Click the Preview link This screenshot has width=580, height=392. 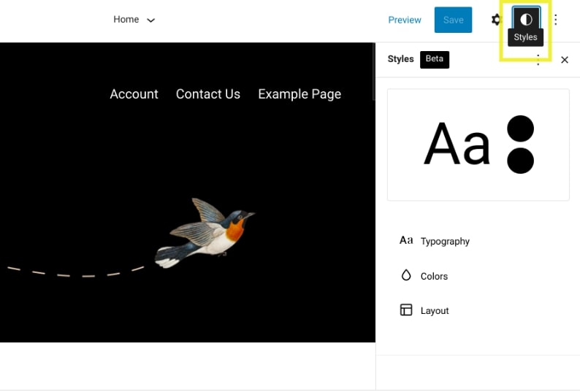[405, 20]
